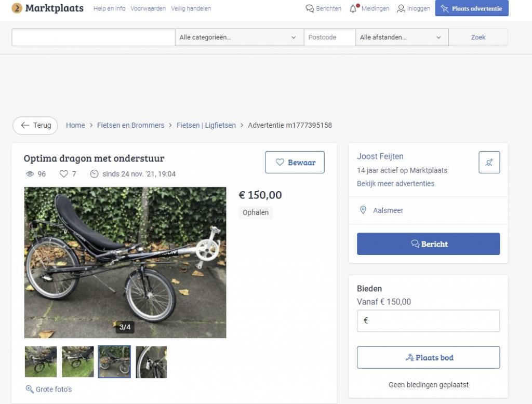Go back with the Terug button
Viewport: 532px width, 404px height.
pyautogui.click(x=35, y=126)
